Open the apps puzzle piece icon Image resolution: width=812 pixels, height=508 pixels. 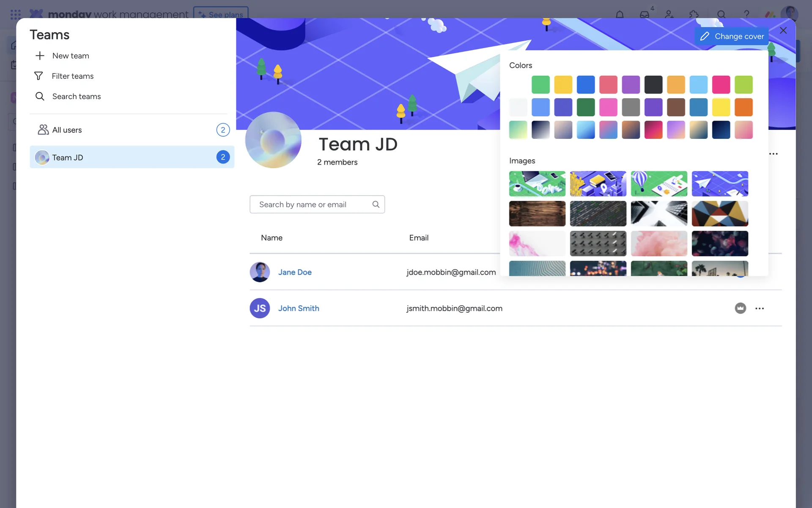(694, 14)
